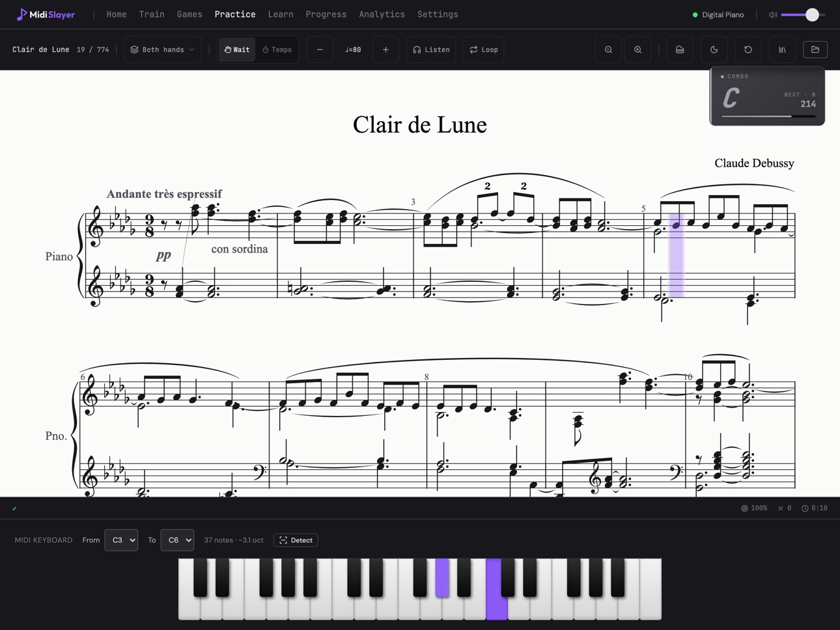Zoom in the sheet music
Viewport: 840px width, 630px height.
[637, 49]
